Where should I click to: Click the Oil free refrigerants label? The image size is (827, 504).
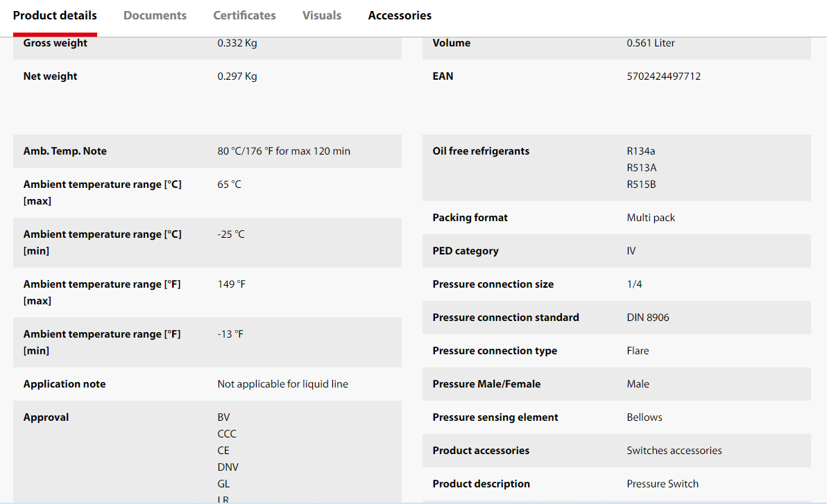tap(481, 151)
